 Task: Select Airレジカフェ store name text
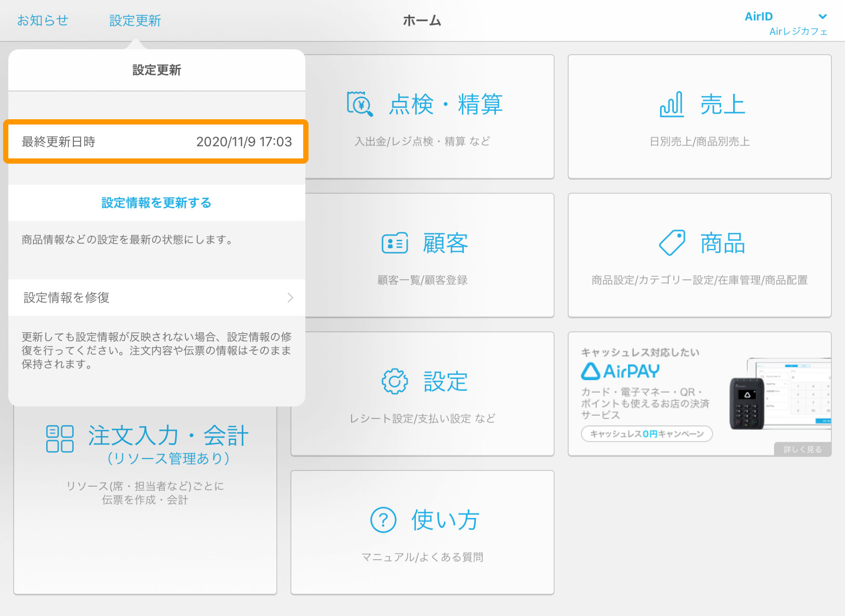point(798,32)
